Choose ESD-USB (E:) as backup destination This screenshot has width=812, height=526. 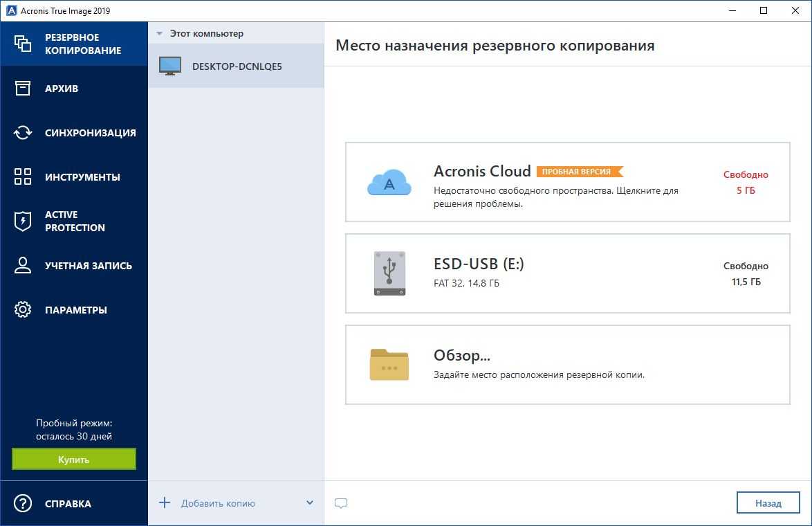(567, 273)
